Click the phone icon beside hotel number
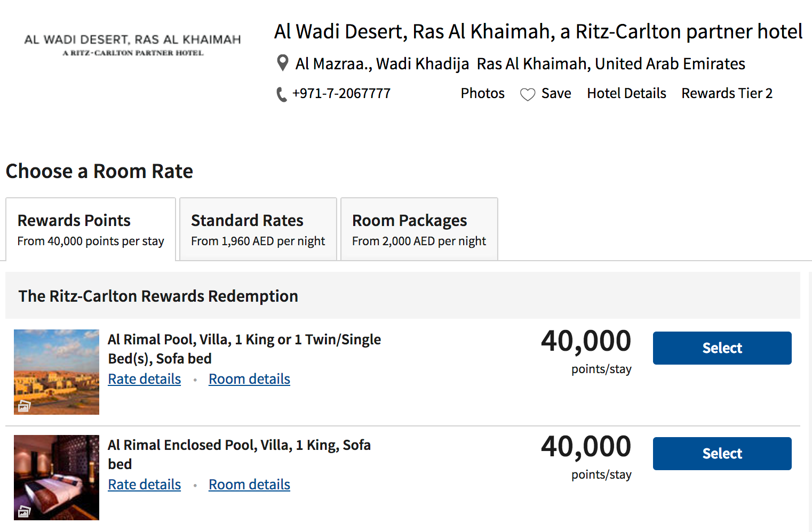 [x=281, y=94]
